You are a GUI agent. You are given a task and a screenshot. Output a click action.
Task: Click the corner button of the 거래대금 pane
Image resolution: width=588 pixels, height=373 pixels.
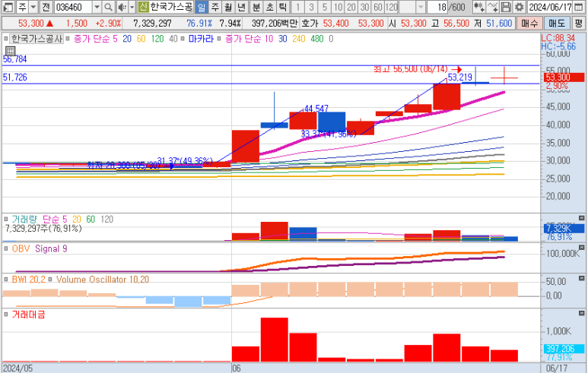(x=582, y=313)
